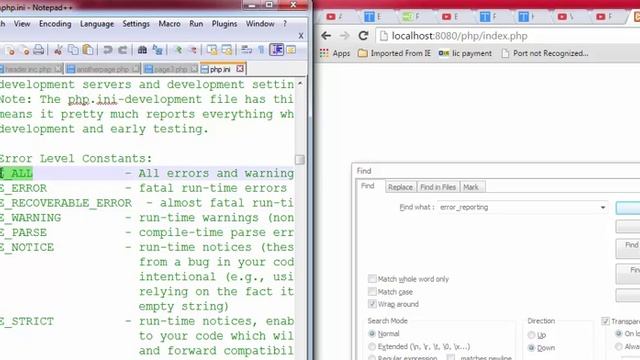The height and width of the screenshot is (360, 640).
Task: Open the Imported From IE bookmark folder
Action: pos(394,53)
